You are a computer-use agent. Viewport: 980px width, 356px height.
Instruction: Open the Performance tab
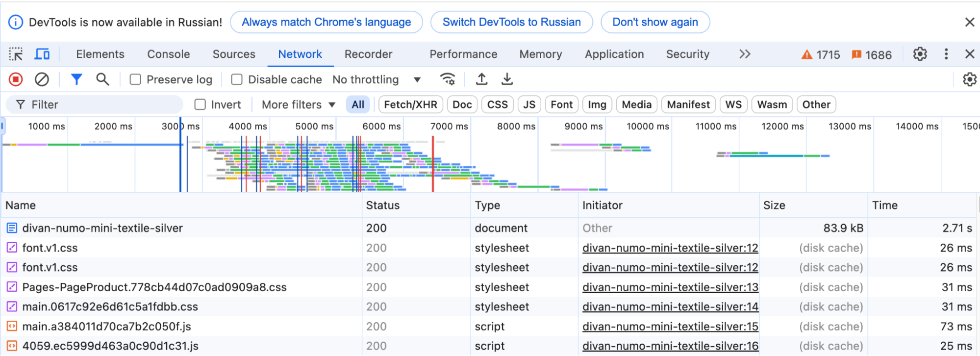463,54
